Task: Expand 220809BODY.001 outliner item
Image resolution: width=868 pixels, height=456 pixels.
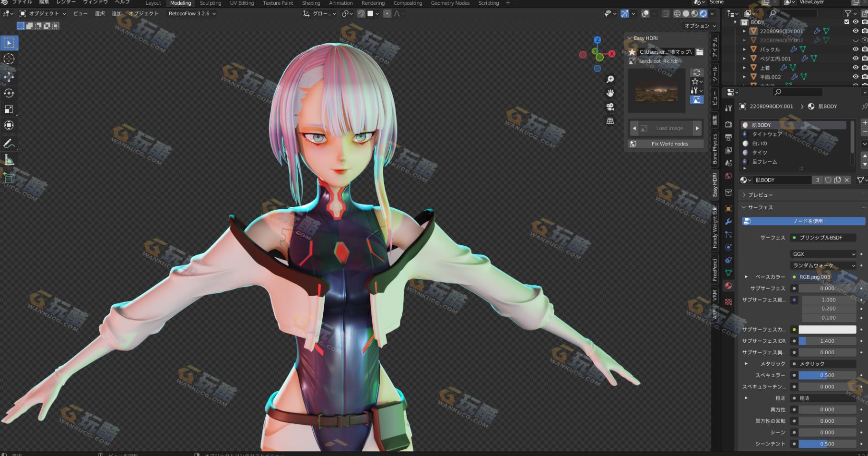Action: click(744, 31)
